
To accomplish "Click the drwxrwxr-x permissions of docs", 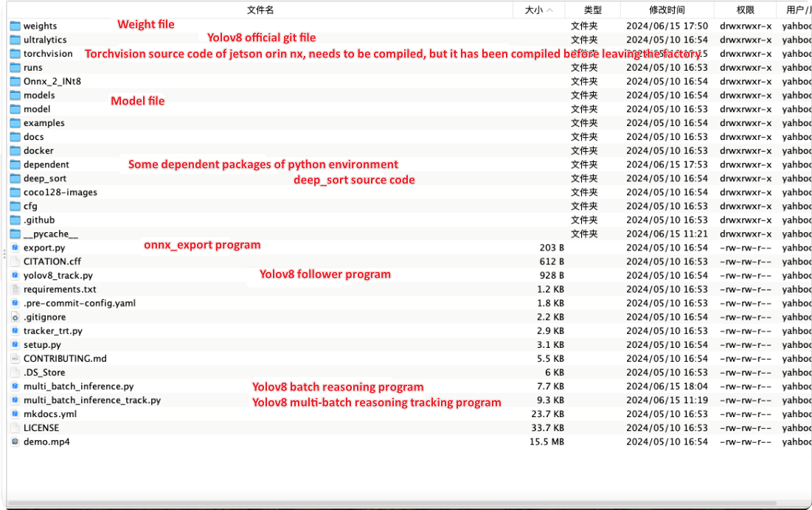I will (x=745, y=137).
